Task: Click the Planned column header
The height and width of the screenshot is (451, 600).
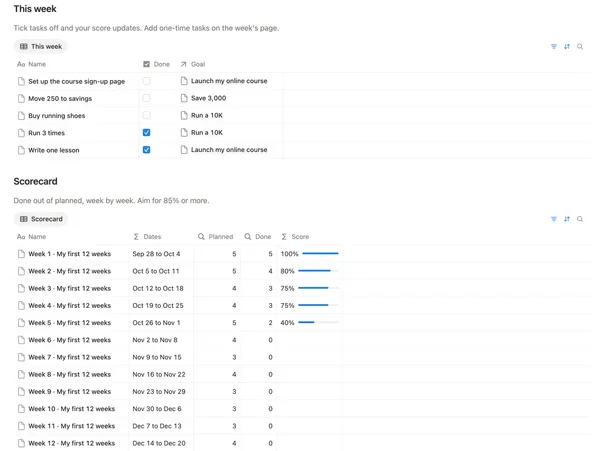Action: pyautogui.click(x=215, y=237)
